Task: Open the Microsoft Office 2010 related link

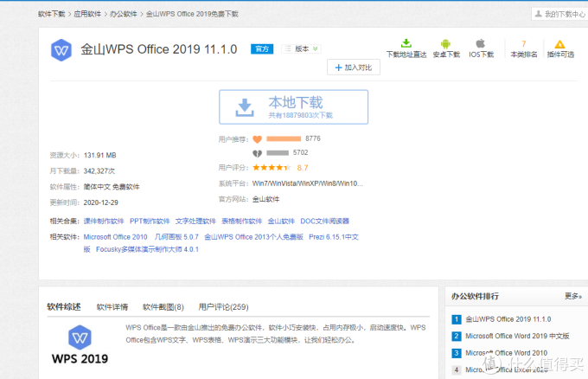Action: pyautogui.click(x=115, y=236)
